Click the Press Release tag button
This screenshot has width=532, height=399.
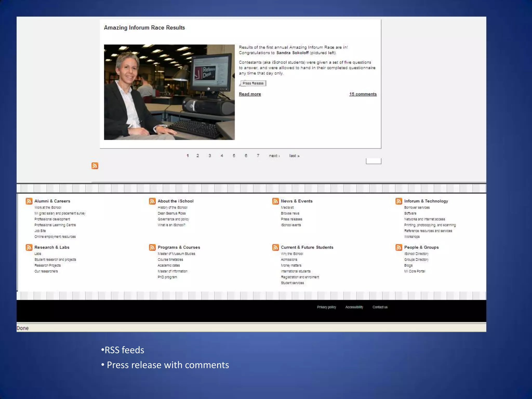point(253,83)
